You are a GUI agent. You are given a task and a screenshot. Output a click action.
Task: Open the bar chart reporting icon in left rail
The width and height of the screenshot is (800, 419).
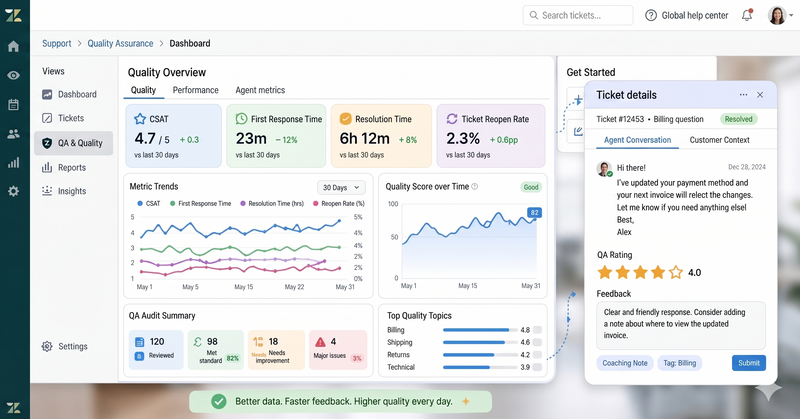14,163
